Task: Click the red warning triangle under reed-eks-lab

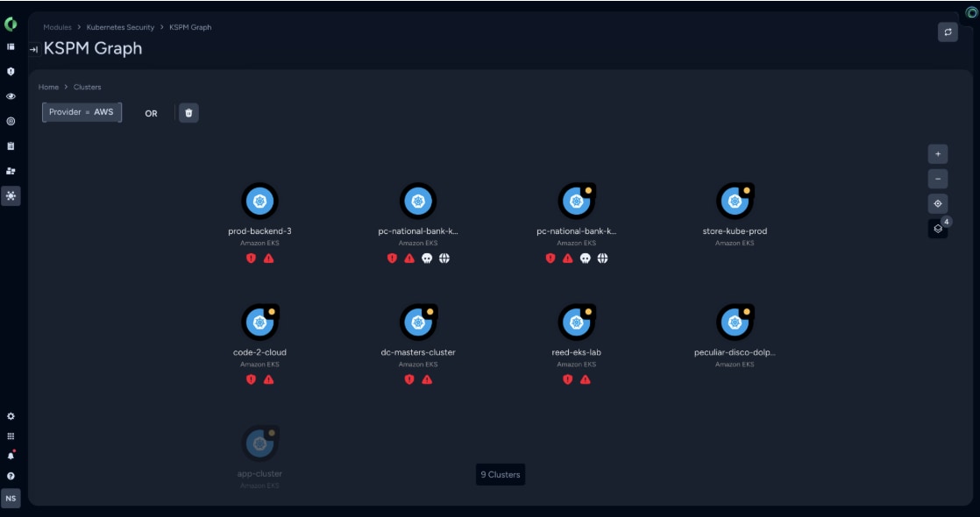Action: [x=585, y=379]
